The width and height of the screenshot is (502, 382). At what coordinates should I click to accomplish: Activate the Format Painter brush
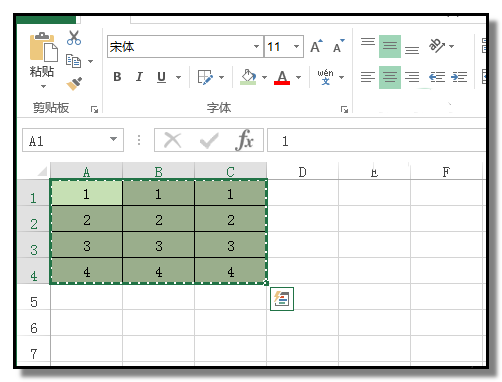[74, 84]
